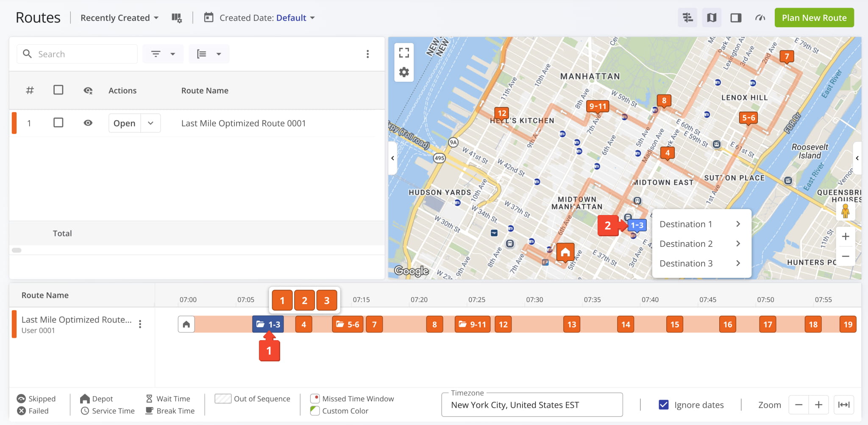Toggle eye visibility for Last Mile Optimized Route
This screenshot has height=425, width=868.
(x=88, y=123)
